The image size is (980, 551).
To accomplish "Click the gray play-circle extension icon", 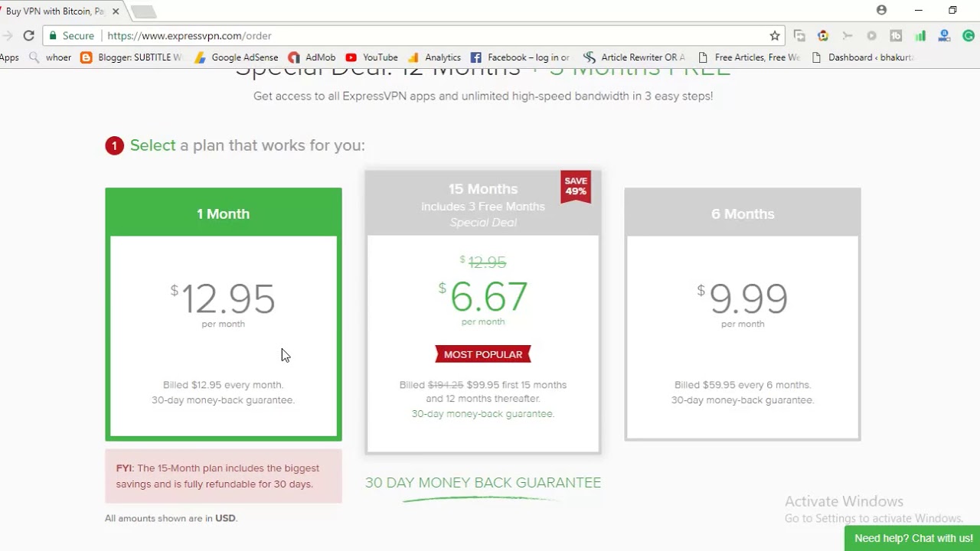I will (871, 36).
